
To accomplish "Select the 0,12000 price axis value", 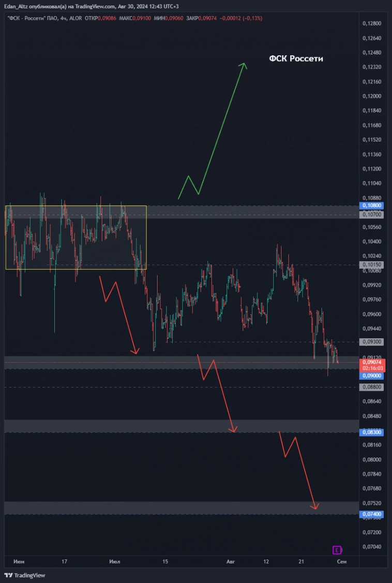I will [x=371, y=96].
